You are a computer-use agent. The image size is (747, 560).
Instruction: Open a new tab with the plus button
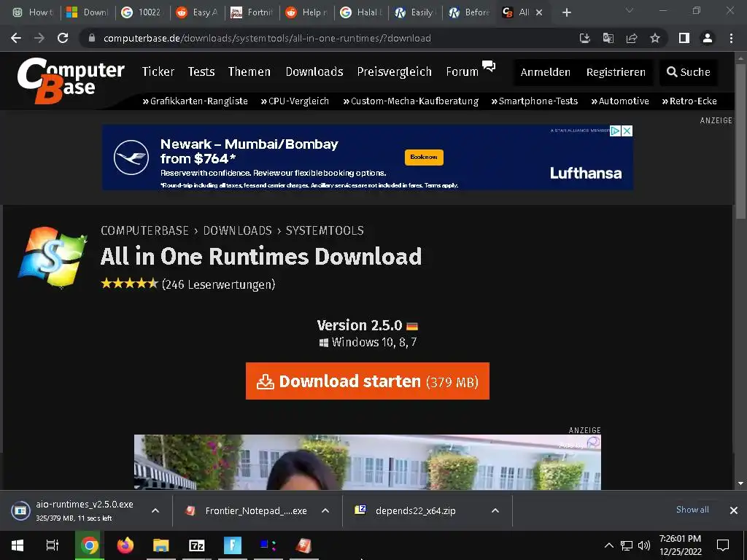566,12
